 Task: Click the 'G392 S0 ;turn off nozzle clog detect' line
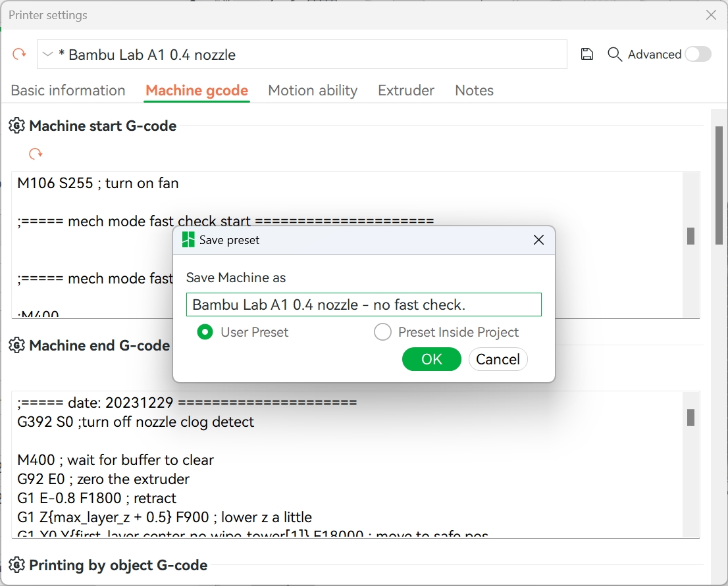pos(136,422)
